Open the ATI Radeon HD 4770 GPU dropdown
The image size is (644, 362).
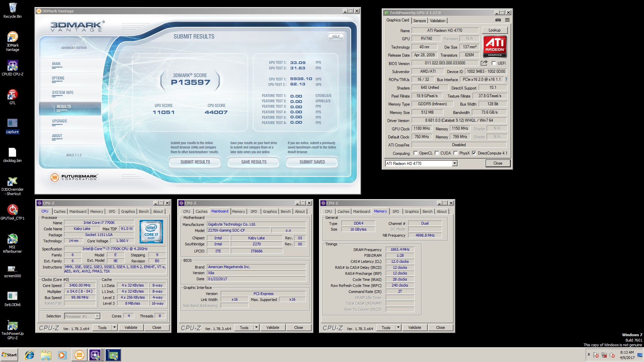click(x=454, y=163)
